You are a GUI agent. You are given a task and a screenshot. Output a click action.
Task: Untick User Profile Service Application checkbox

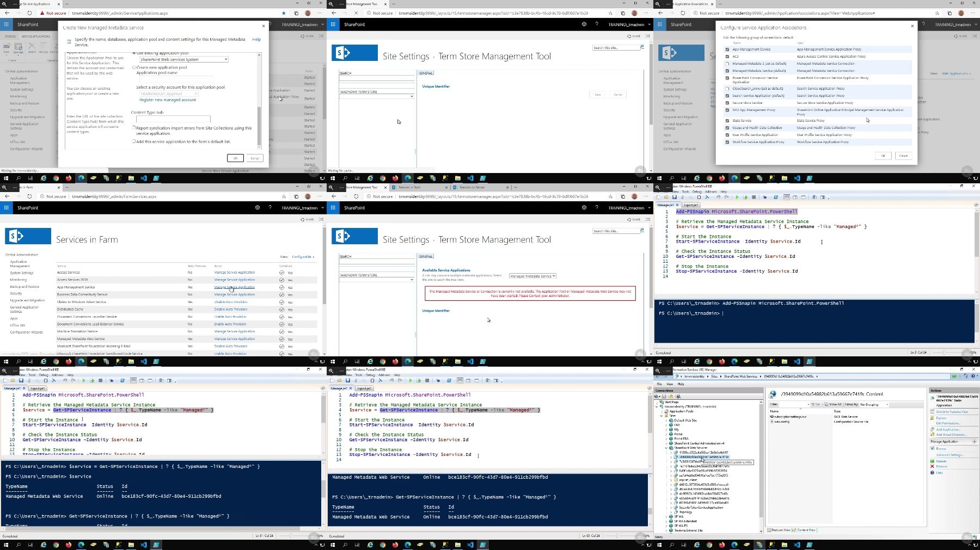click(x=727, y=135)
